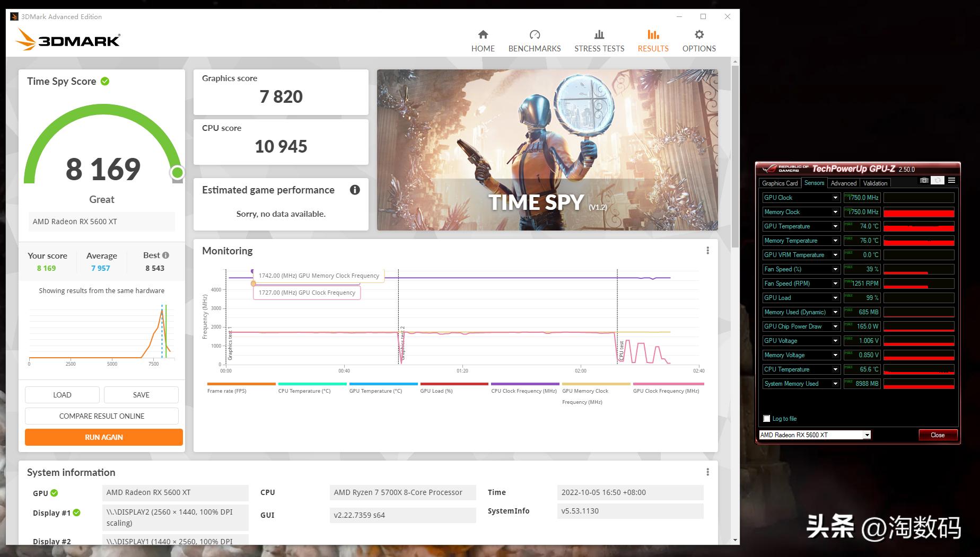The width and height of the screenshot is (980, 557).
Task: Click the info icon beside Estimated game performance
Action: [355, 190]
